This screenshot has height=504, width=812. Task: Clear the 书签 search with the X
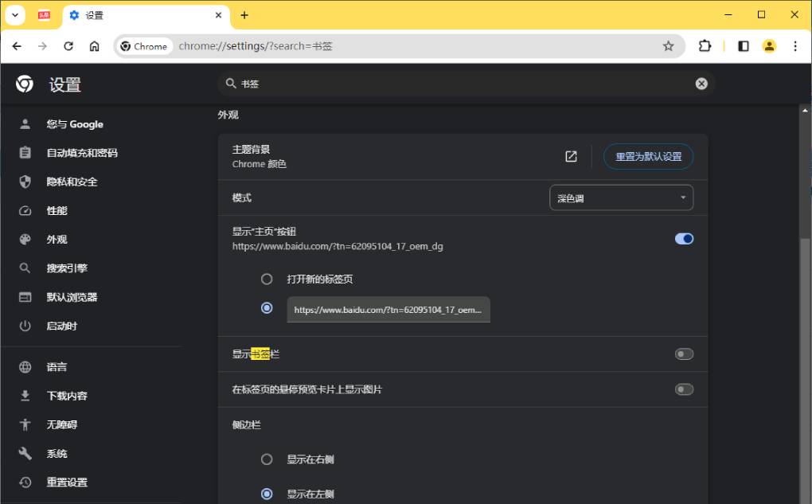pos(701,83)
